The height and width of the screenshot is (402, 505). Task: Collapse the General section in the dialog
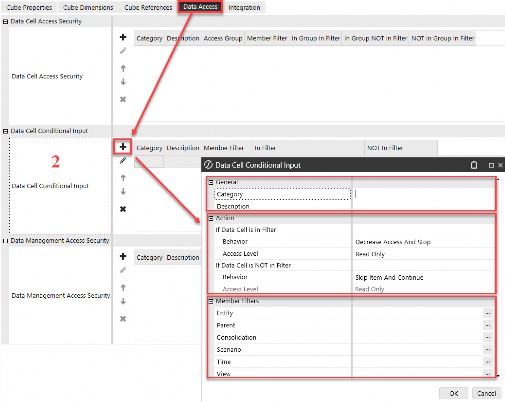pos(211,182)
